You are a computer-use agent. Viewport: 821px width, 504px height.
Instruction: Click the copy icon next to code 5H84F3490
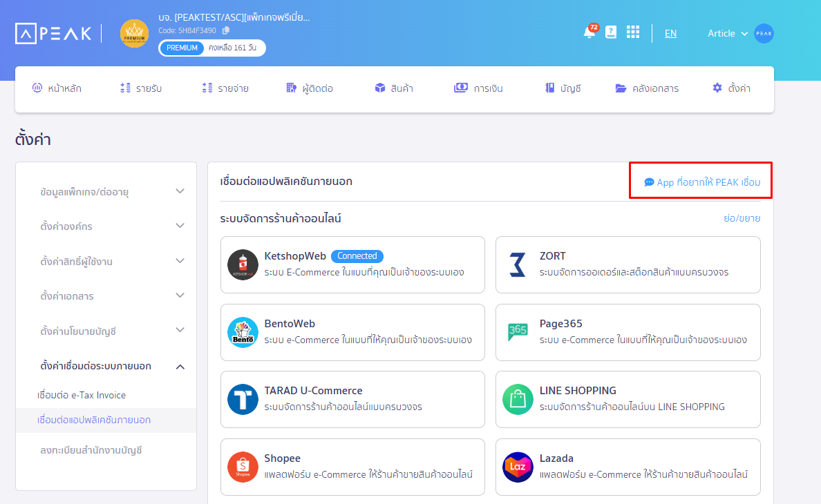[227, 30]
